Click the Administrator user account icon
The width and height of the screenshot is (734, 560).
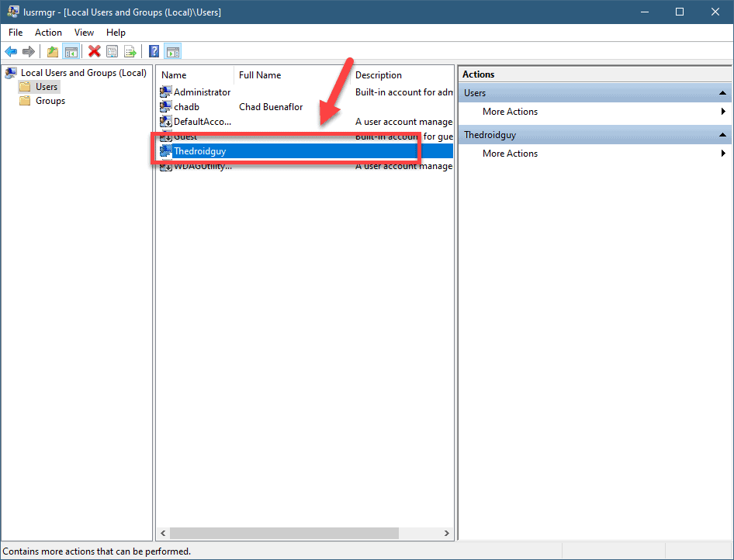point(166,92)
